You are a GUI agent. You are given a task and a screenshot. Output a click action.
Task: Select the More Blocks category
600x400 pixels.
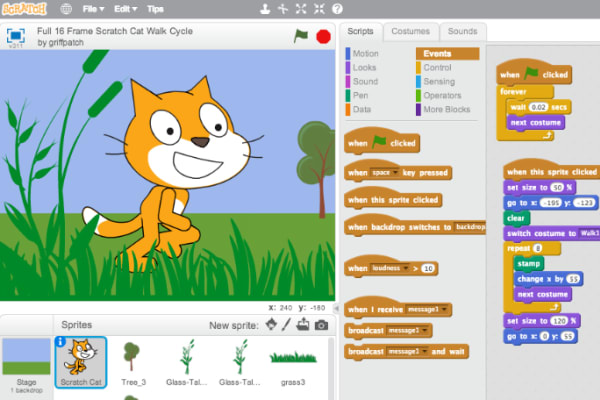443,109
